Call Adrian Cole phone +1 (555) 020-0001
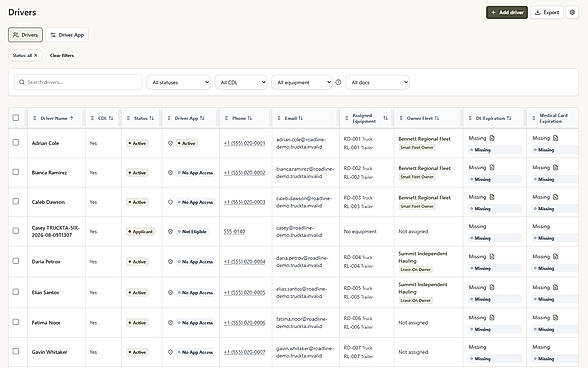Viewport: 588px width, 368px height. (244, 143)
